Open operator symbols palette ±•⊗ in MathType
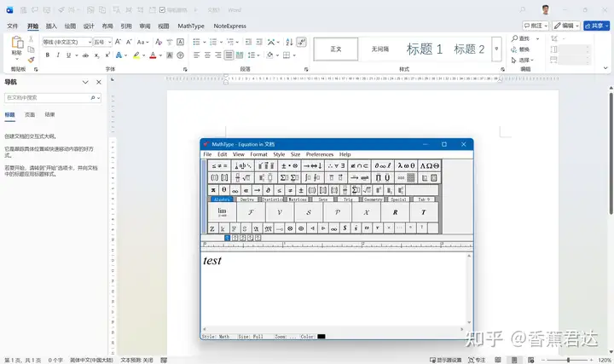614x364 pixels. coord(289,165)
